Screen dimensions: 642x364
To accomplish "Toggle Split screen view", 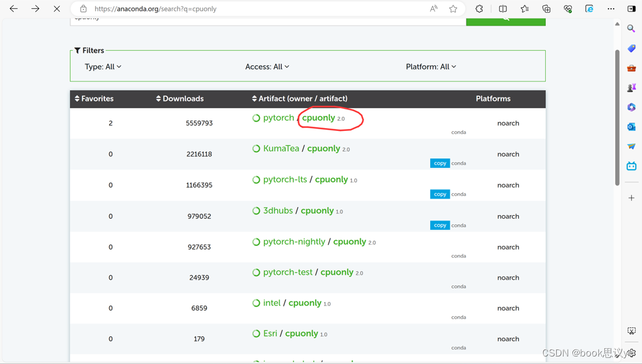I will point(503,9).
